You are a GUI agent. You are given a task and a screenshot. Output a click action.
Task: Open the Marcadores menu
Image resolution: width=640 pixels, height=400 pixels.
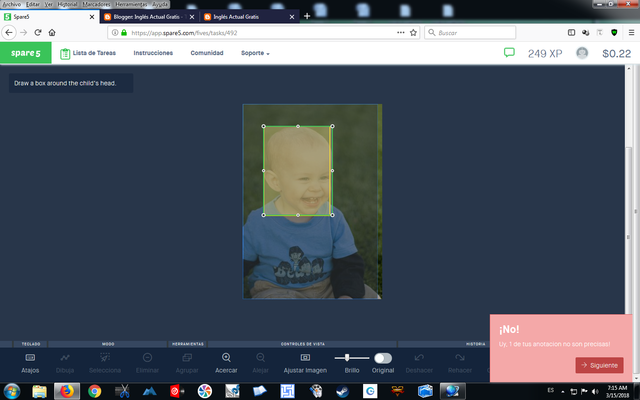(96, 4)
